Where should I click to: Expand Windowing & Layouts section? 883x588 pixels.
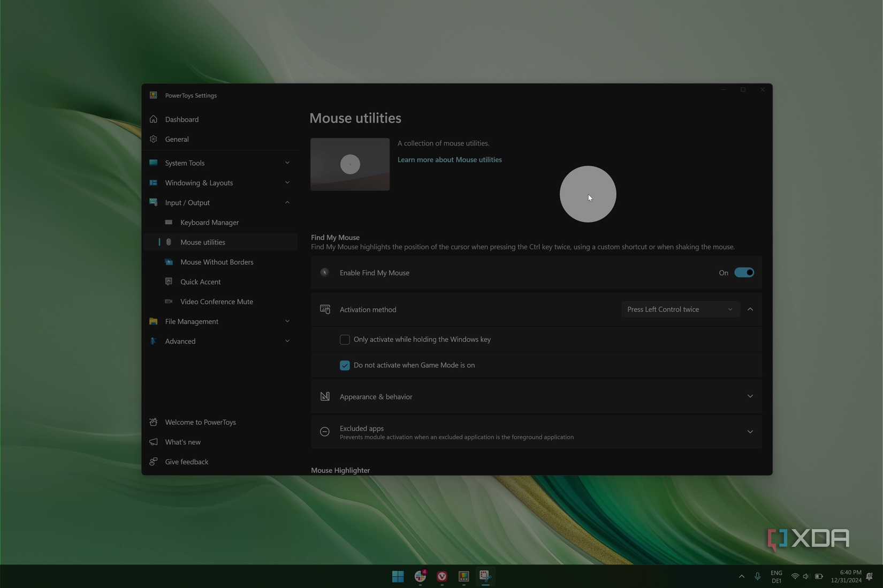point(220,182)
